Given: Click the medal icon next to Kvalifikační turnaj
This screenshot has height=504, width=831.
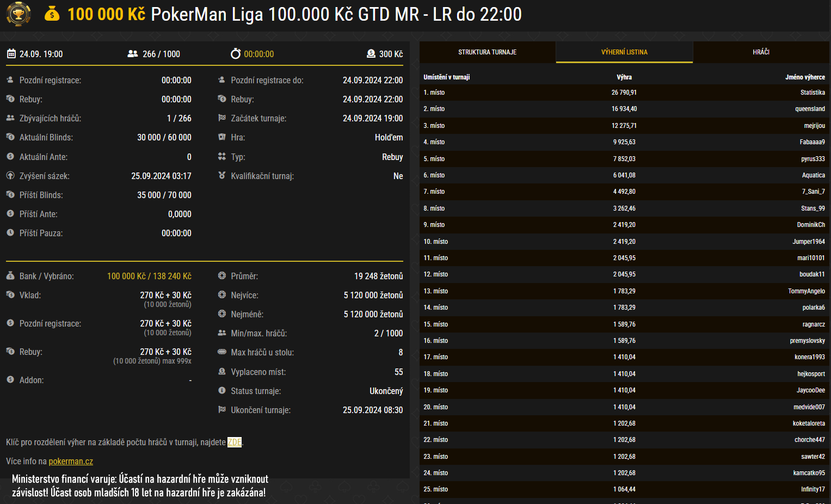Looking at the screenshot, I should 222,176.
